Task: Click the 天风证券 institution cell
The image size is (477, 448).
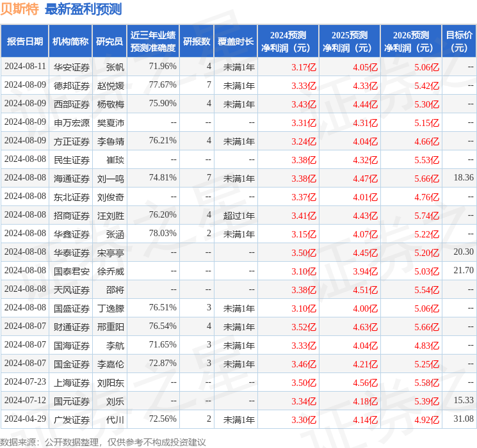Action: tap(72, 290)
